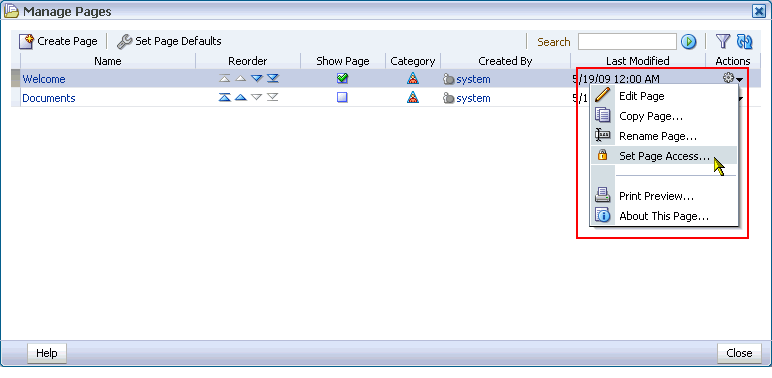Click the Search input field
Viewport: 772px width, 378px height.
627,42
